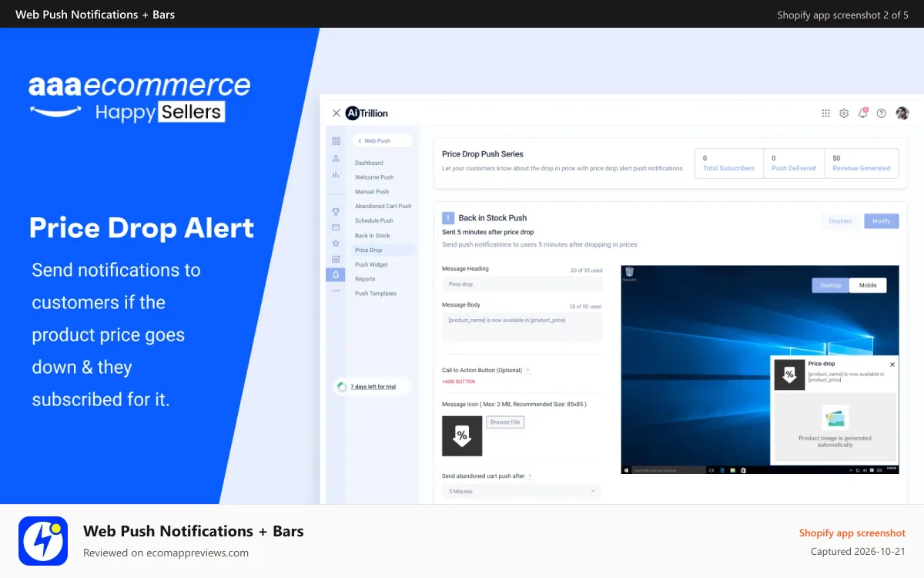Dismiss the Price drop notification preview

coord(892,364)
